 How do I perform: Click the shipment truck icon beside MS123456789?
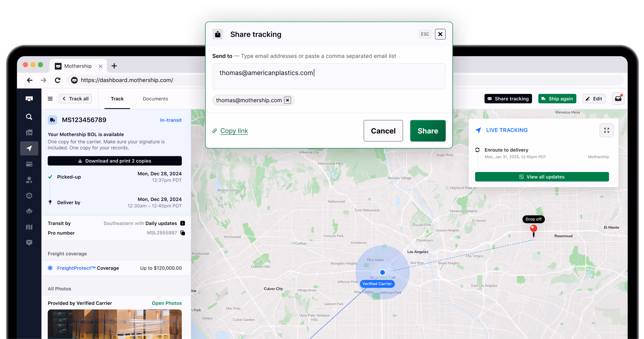pos(52,120)
